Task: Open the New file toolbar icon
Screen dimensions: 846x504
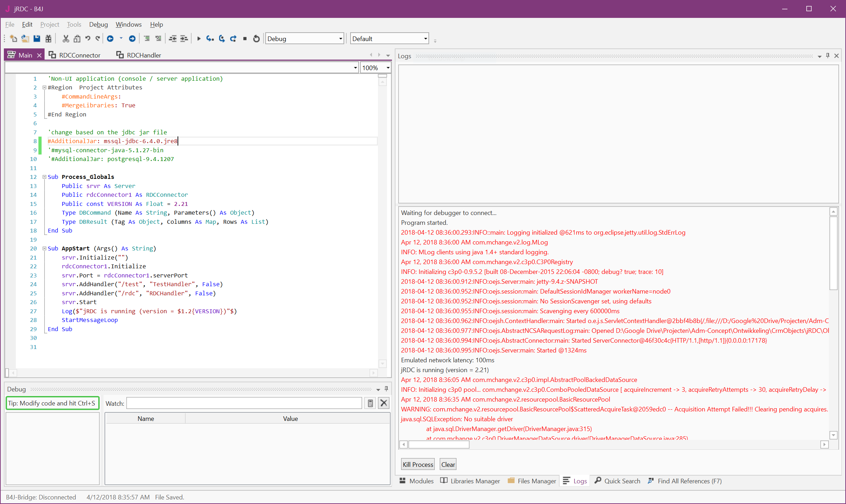Action: click(13, 39)
